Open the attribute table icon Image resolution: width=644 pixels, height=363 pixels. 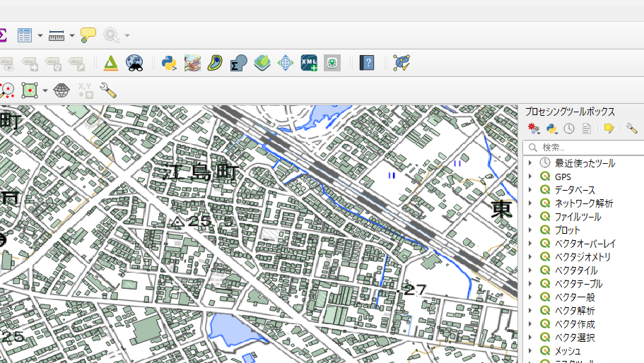(x=25, y=35)
